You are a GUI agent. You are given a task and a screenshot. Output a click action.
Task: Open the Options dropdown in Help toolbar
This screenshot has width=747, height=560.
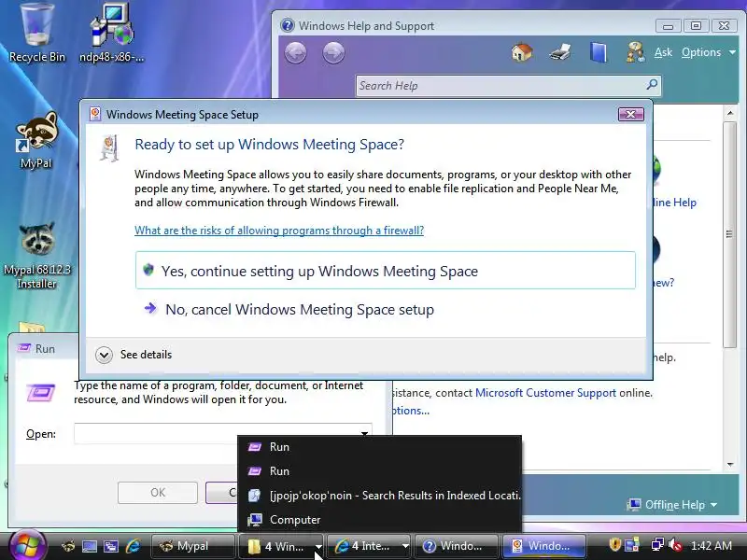709,52
